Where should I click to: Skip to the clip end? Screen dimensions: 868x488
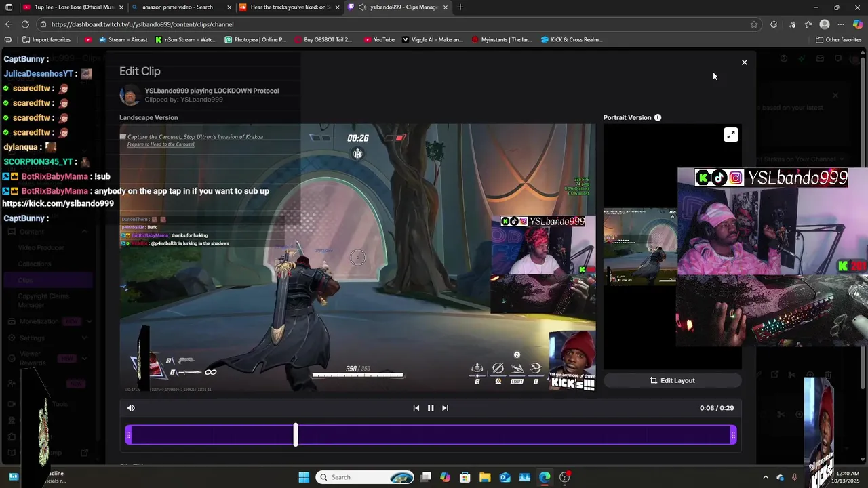445,408
